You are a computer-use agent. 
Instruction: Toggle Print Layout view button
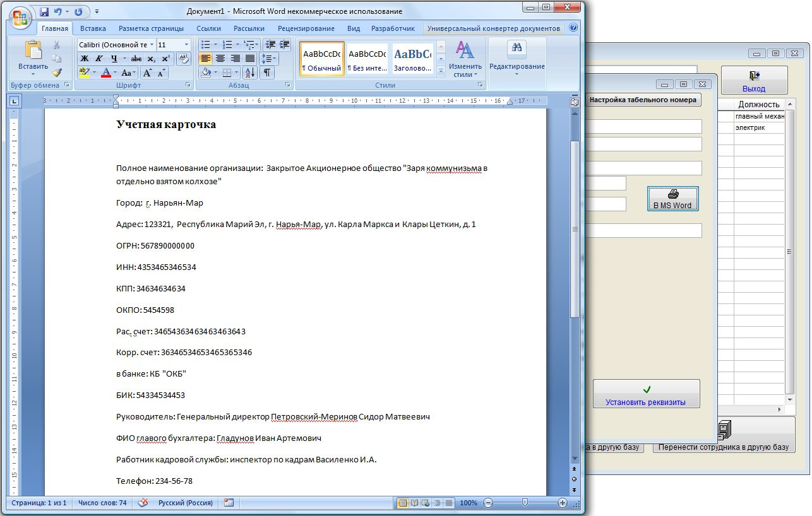[x=402, y=503]
